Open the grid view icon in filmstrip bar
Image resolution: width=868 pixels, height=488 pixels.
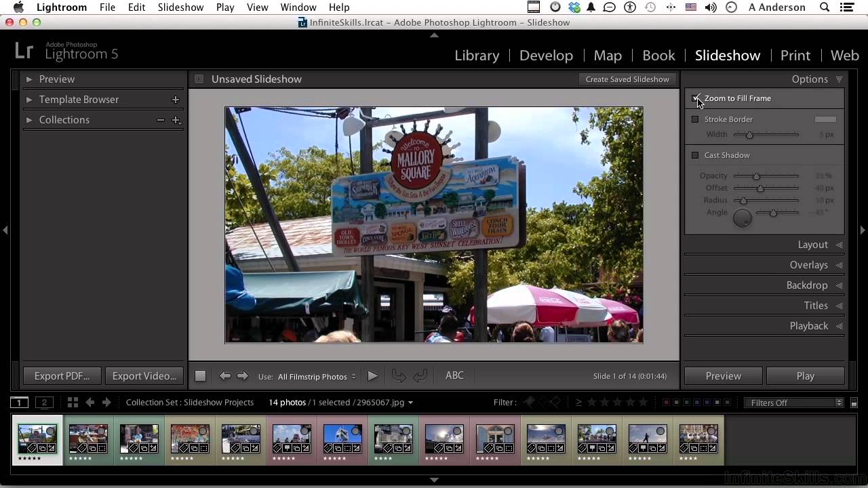pyautogui.click(x=73, y=403)
